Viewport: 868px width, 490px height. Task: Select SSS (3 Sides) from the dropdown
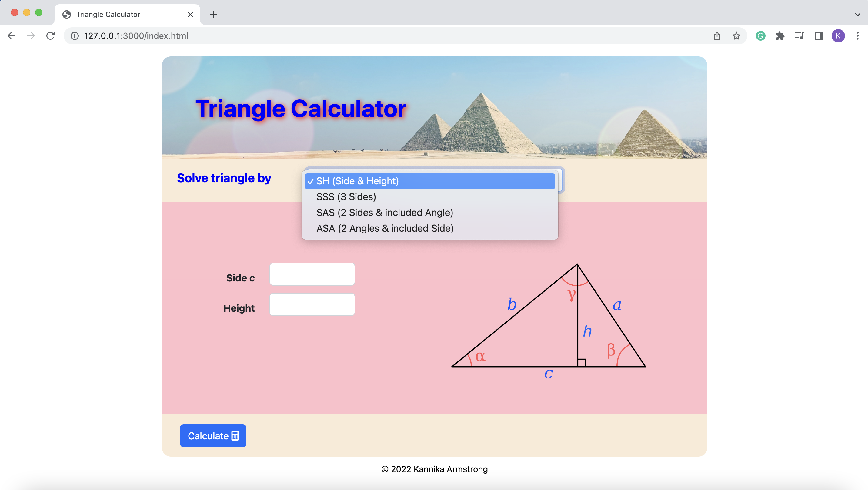pos(346,196)
